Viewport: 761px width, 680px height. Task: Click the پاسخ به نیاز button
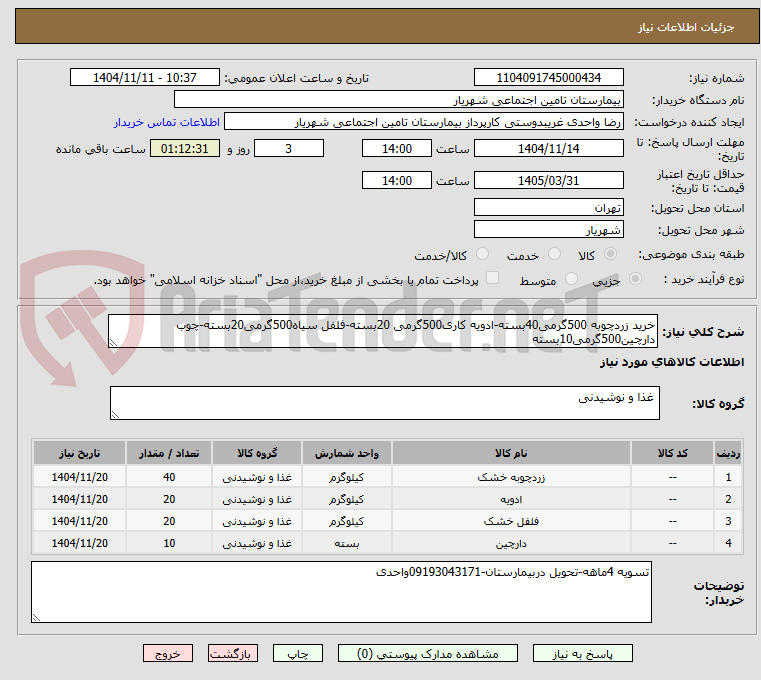pyautogui.click(x=582, y=653)
